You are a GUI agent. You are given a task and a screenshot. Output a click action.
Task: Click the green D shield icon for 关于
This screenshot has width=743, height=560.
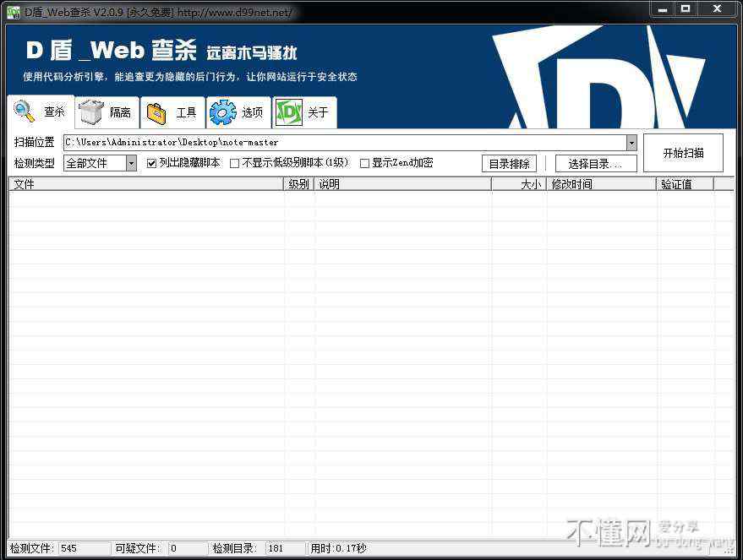tap(289, 112)
